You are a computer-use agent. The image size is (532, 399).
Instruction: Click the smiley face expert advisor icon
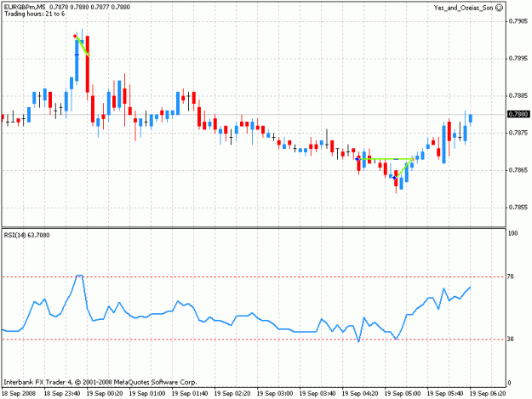[500, 8]
